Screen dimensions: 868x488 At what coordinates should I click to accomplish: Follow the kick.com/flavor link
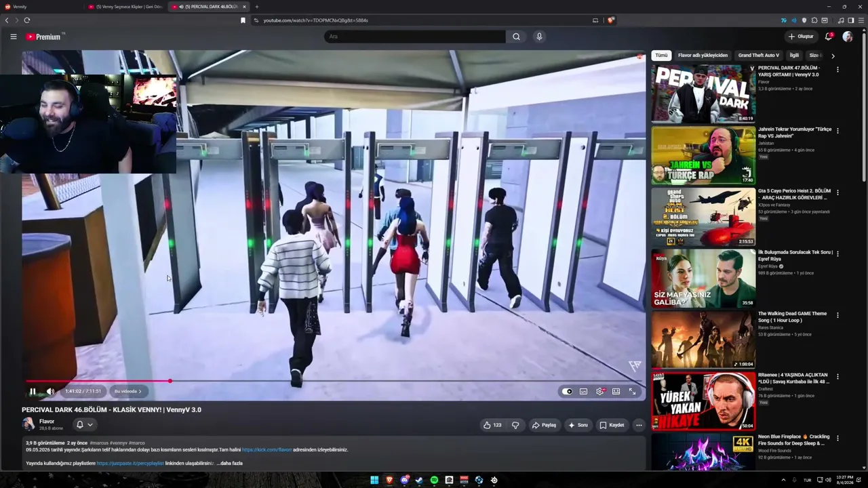click(267, 449)
